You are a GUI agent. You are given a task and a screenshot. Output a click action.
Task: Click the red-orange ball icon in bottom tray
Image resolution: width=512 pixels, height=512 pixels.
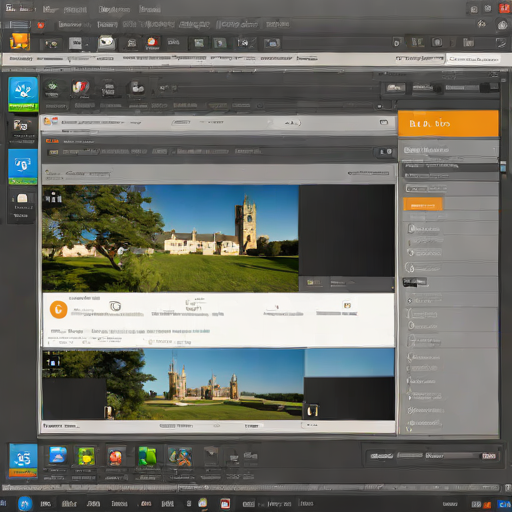(x=115, y=457)
